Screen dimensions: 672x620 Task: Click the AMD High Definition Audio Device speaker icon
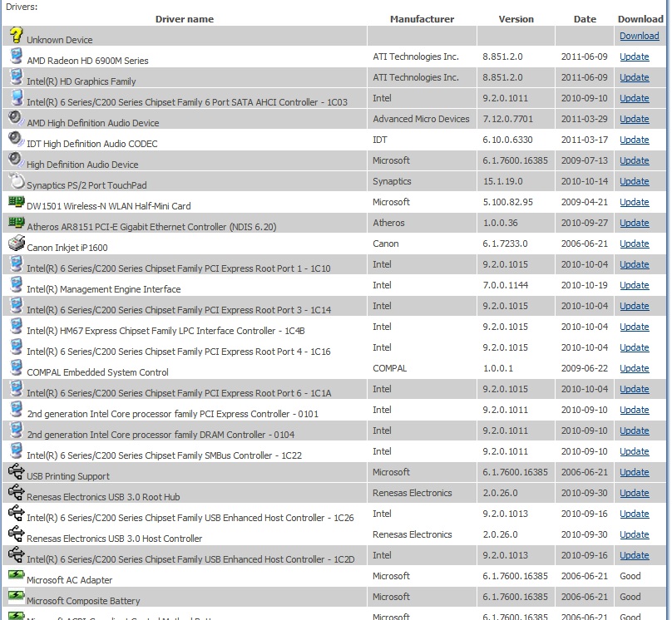click(x=16, y=118)
